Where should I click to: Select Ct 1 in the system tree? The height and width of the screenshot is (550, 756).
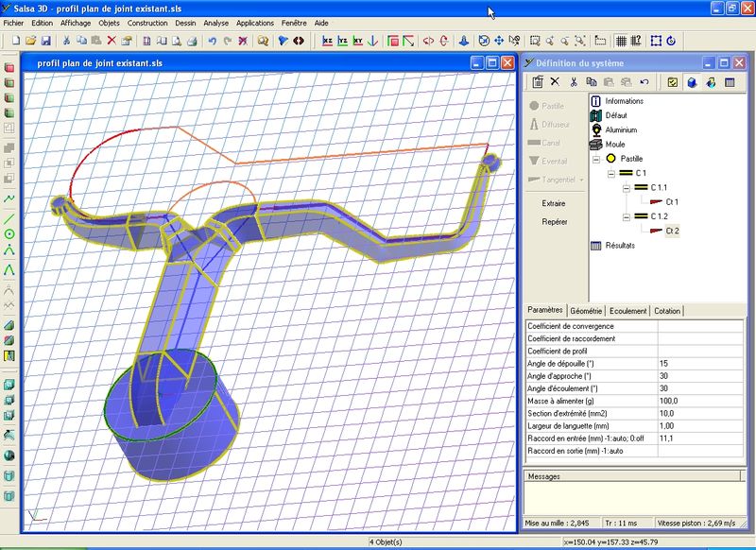(x=672, y=202)
